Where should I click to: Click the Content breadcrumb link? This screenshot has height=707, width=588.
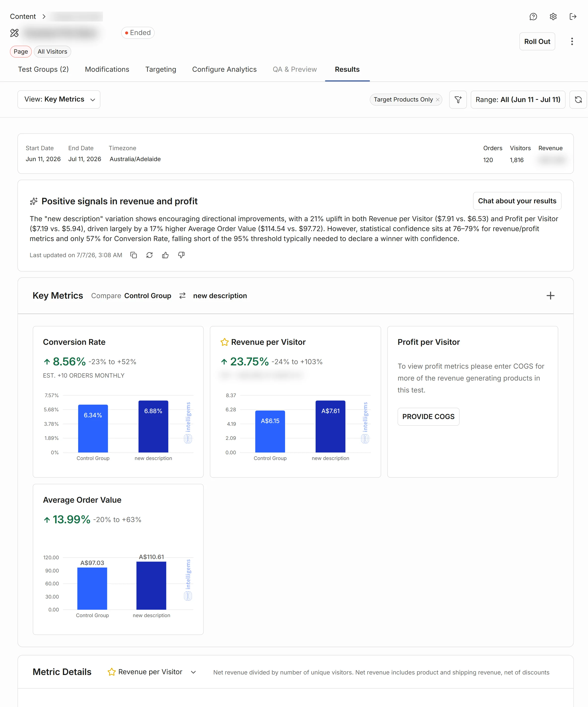23,16
